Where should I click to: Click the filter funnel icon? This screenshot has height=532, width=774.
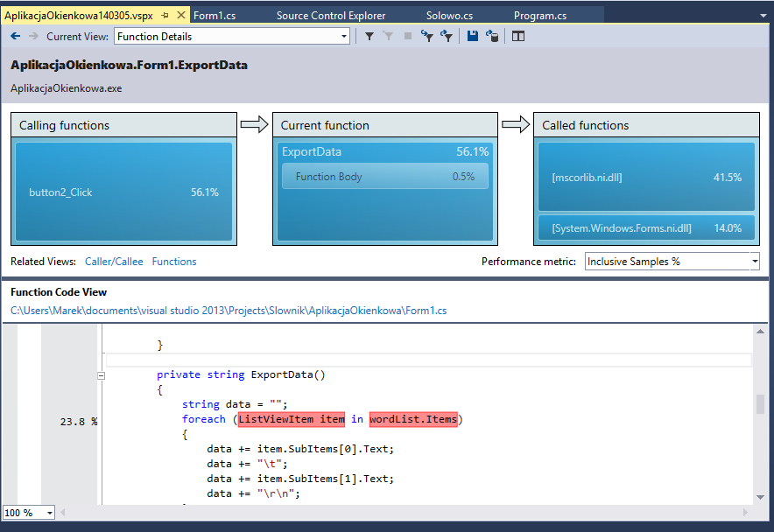[369, 36]
